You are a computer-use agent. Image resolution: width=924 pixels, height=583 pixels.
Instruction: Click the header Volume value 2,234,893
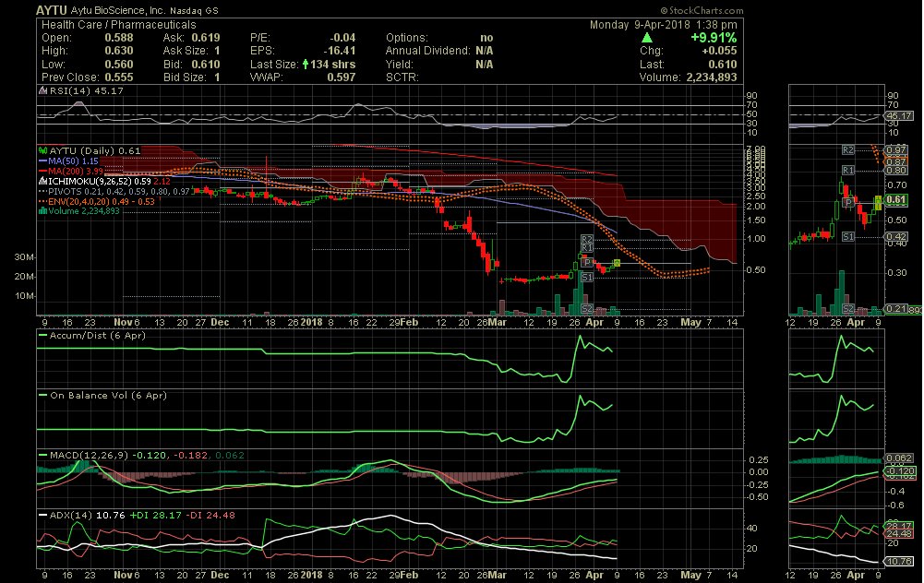[x=712, y=77]
